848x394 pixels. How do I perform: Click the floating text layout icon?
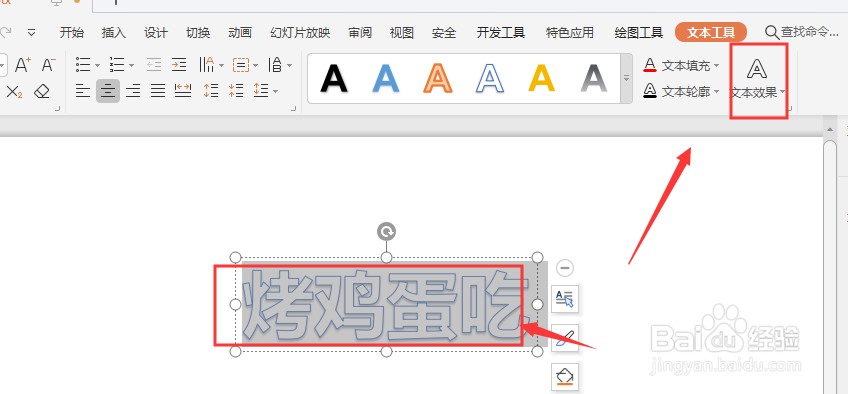(565, 299)
